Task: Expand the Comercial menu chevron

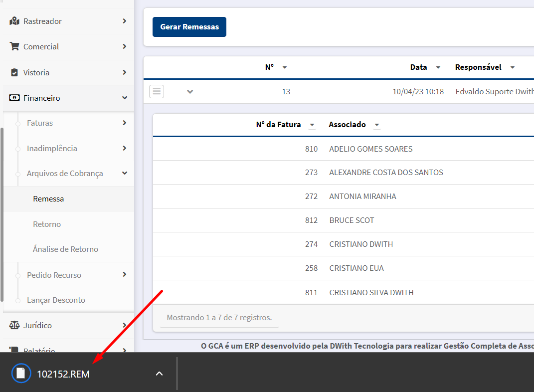Action: point(125,46)
